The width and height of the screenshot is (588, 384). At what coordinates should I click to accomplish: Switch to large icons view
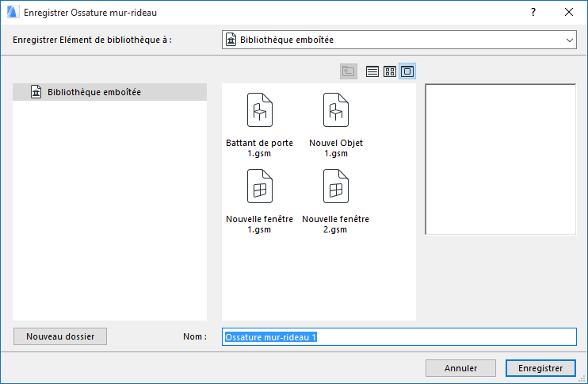pyautogui.click(x=407, y=71)
